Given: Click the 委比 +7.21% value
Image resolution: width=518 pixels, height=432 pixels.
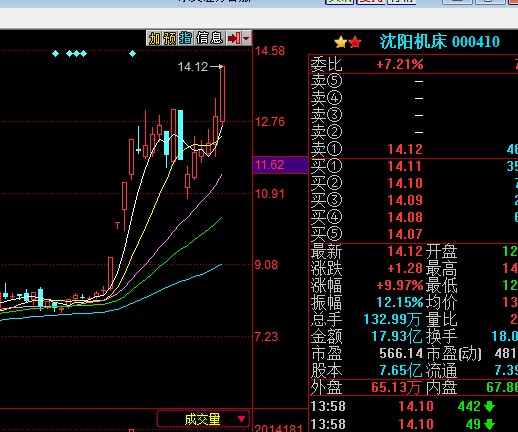Looking at the screenshot, I should click(x=400, y=64).
